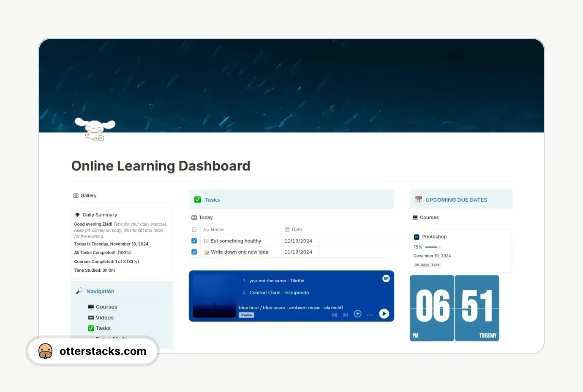
Task: Go to Courses in Navigation
Action: [x=106, y=307]
